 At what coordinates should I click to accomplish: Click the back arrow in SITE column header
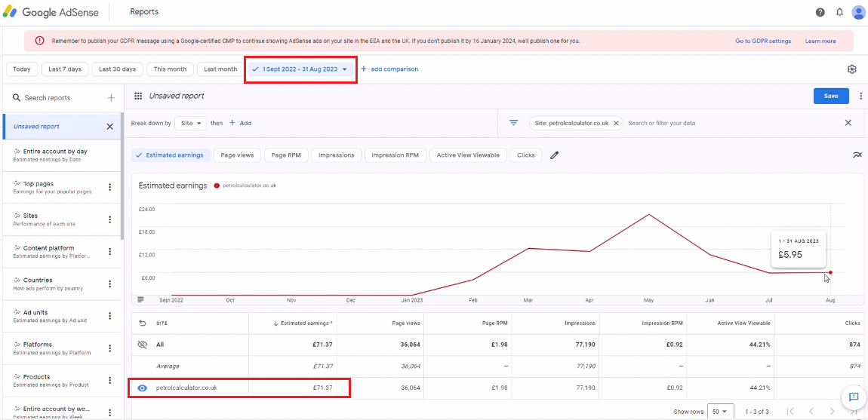(142, 323)
